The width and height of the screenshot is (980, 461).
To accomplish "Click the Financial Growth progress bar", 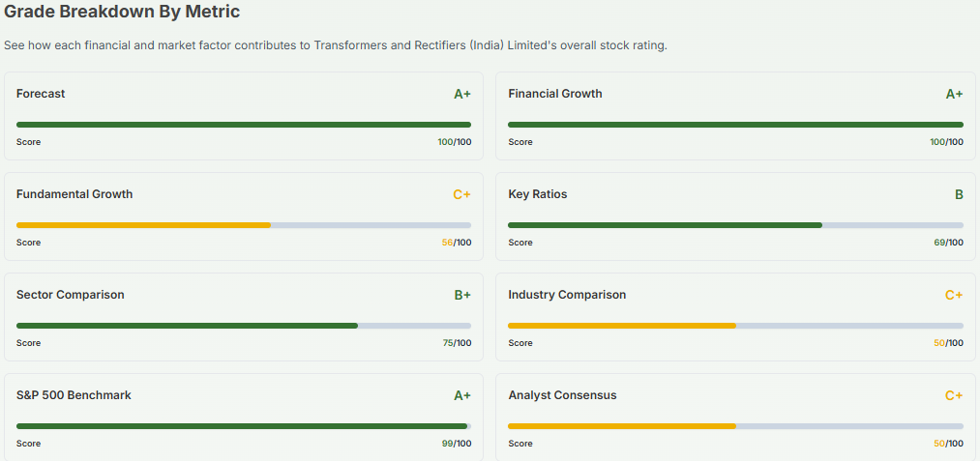I will pyautogui.click(x=735, y=125).
